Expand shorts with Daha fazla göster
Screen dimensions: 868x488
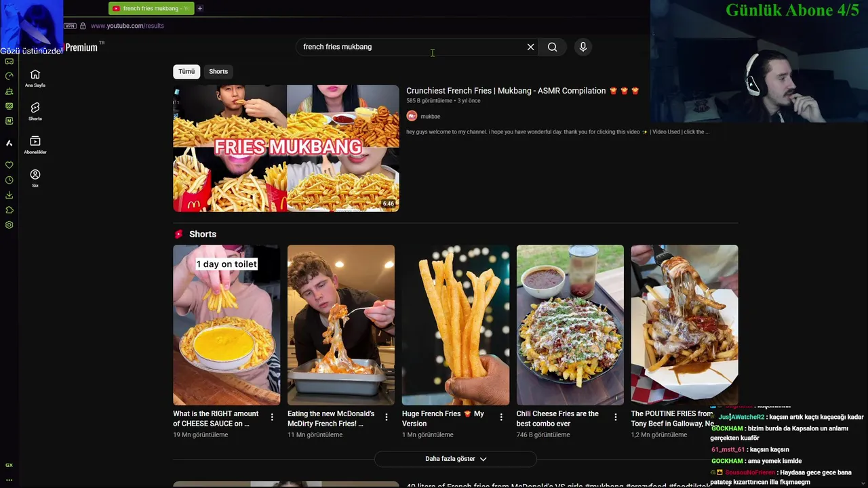[455, 459]
